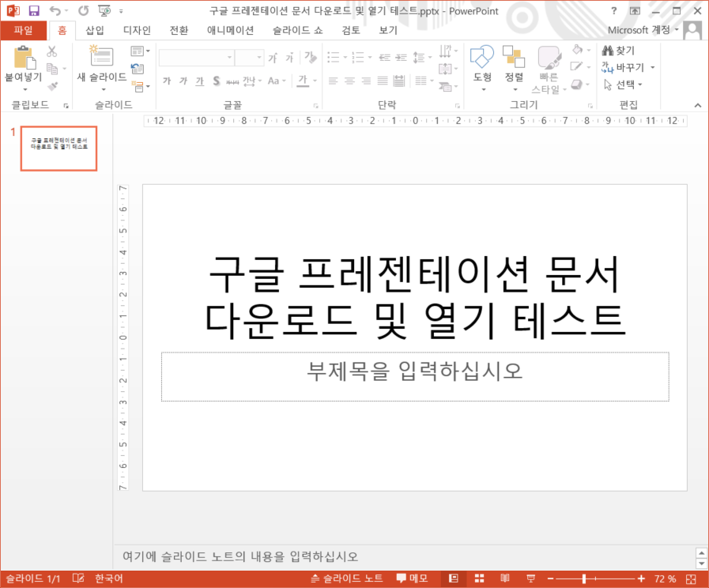The width and height of the screenshot is (709, 588).
Task: Click zoom level 72 %
Action: click(x=665, y=579)
